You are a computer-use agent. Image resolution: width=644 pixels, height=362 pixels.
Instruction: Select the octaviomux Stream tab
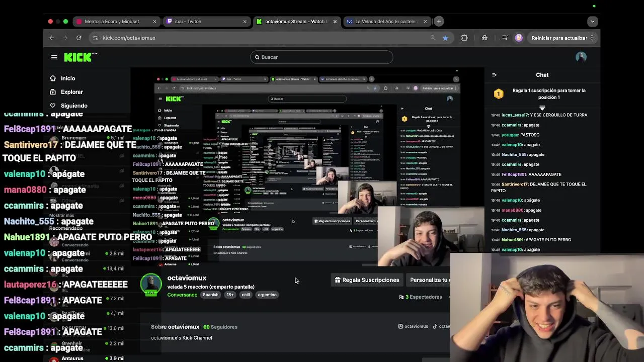tap(296, 22)
